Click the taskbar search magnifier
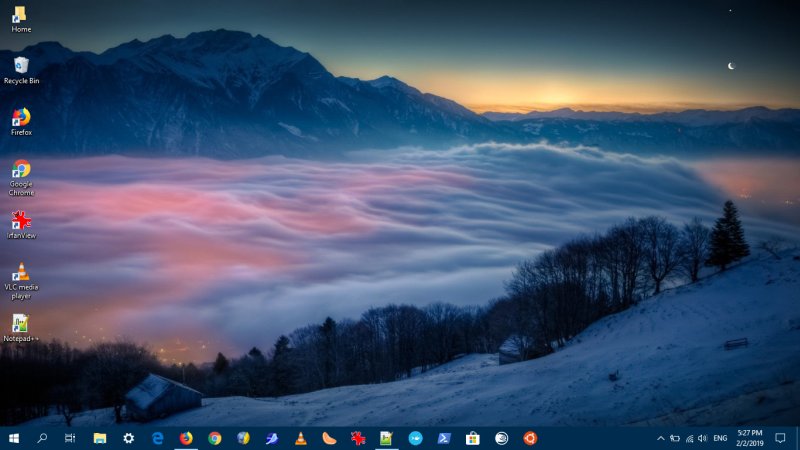Viewport: 800px width, 450px height. point(42,438)
